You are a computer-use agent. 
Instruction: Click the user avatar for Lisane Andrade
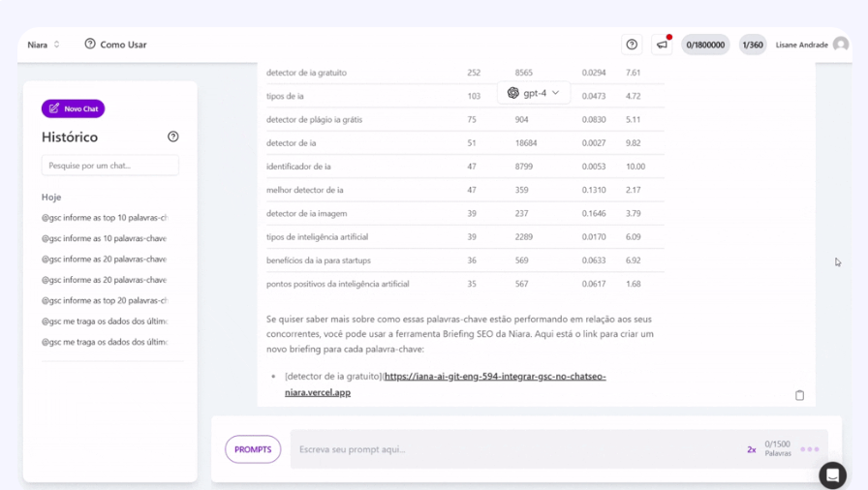pyautogui.click(x=841, y=45)
